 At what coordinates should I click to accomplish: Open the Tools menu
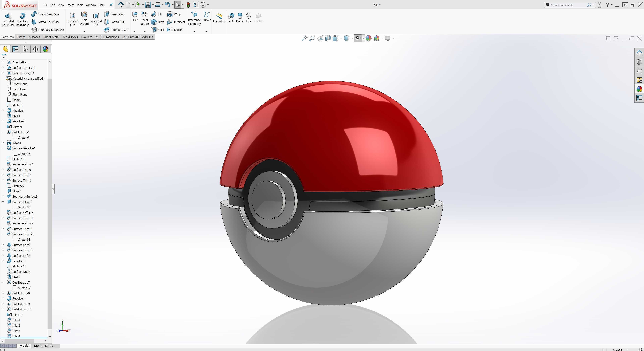tap(80, 5)
